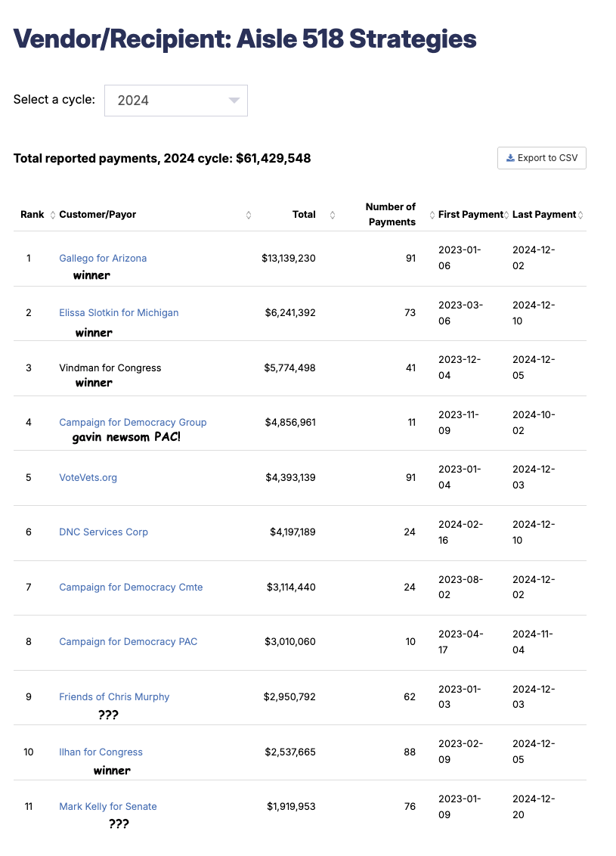Open Elissa Slotkin for Michigan link
616x856 pixels.
click(119, 313)
